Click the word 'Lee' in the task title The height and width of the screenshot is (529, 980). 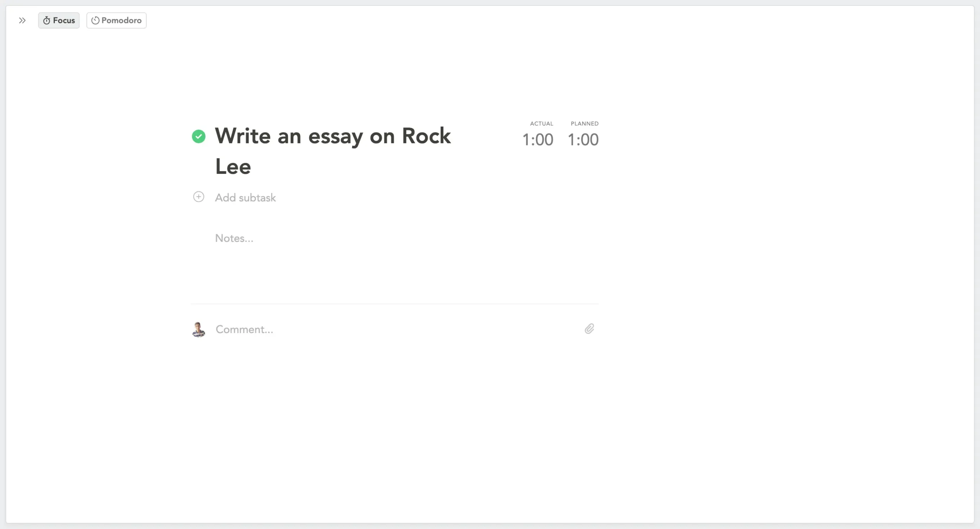(233, 167)
